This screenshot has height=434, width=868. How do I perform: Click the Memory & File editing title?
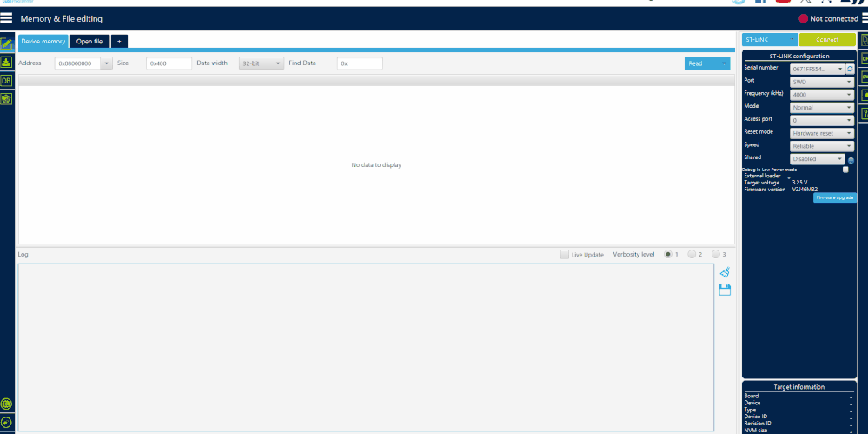(62, 19)
